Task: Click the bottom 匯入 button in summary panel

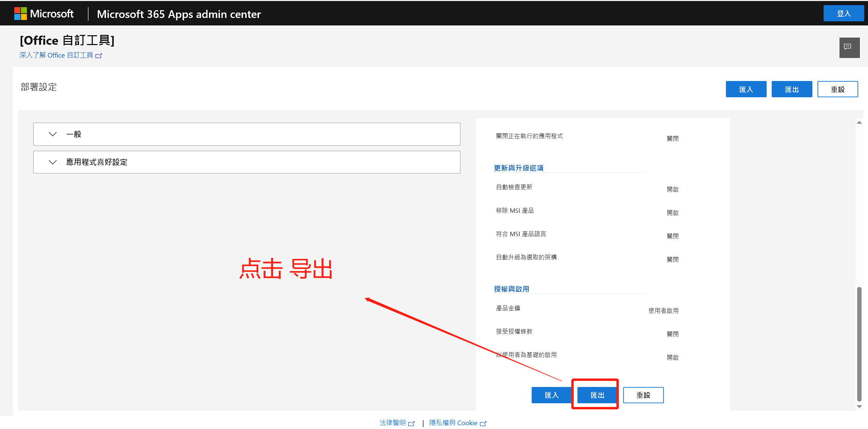Action: [x=552, y=395]
